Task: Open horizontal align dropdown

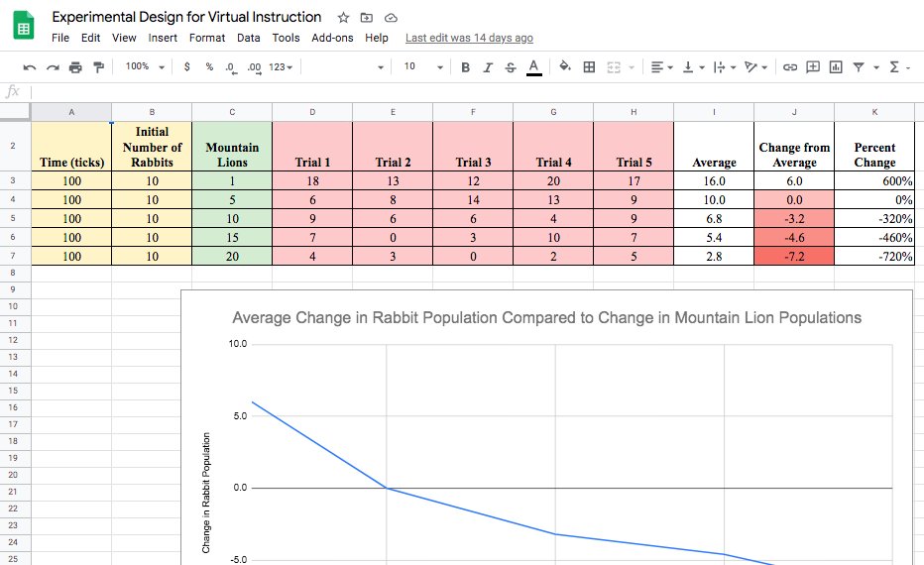Action: tap(661, 67)
